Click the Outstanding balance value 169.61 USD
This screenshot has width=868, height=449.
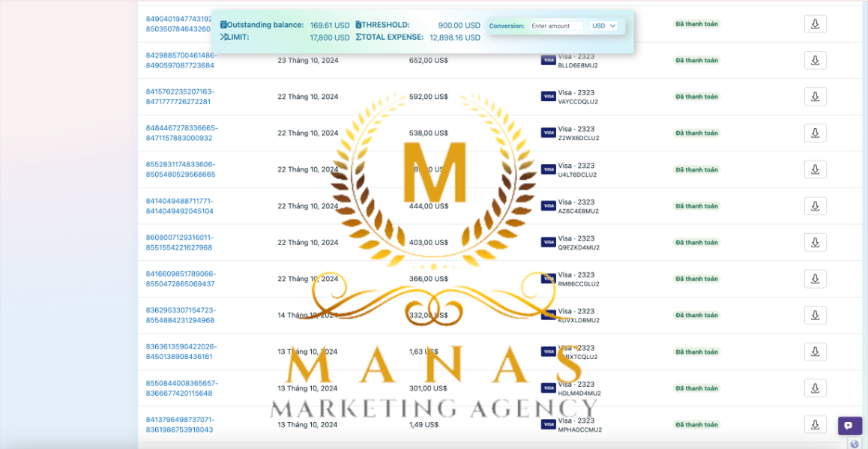(330, 25)
